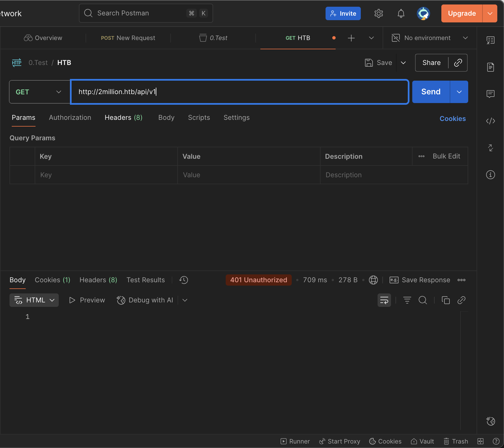Expand the Save options arrow
The image size is (504, 448).
coord(403,63)
